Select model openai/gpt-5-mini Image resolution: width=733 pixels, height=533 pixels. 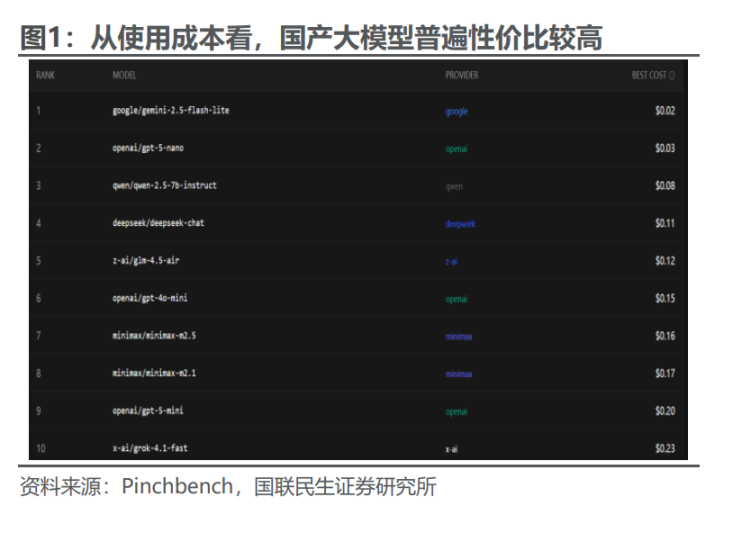pyautogui.click(x=148, y=410)
